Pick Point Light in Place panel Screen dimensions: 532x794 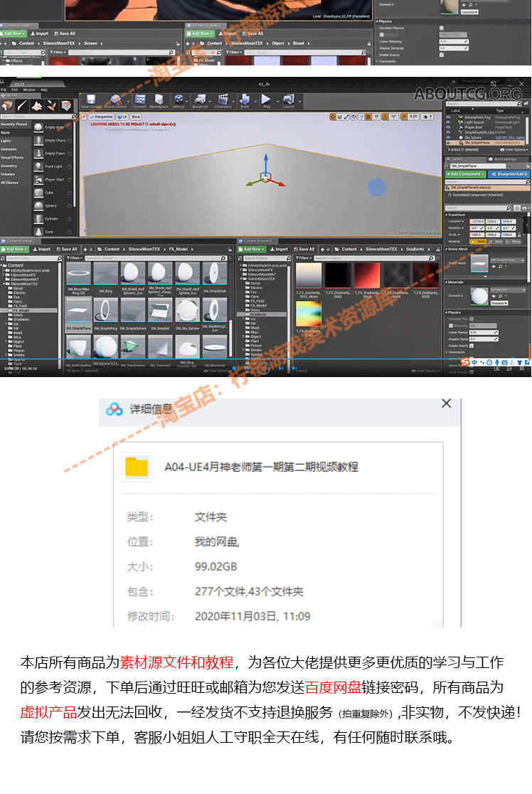point(53,166)
